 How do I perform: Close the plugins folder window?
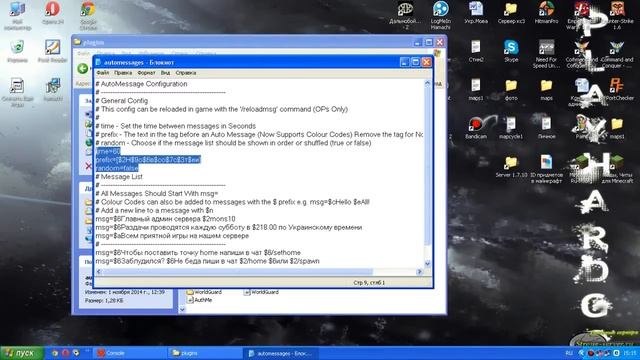pyautogui.click(x=440, y=42)
